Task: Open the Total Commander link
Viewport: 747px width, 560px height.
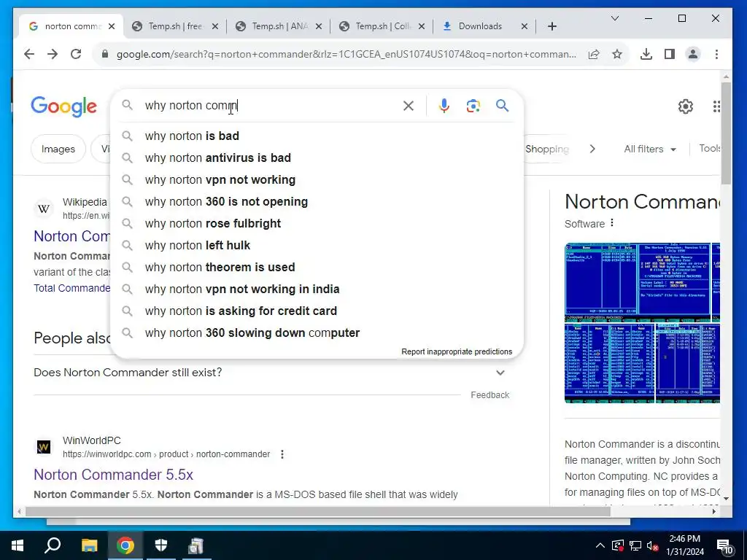Action: (72, 288)
